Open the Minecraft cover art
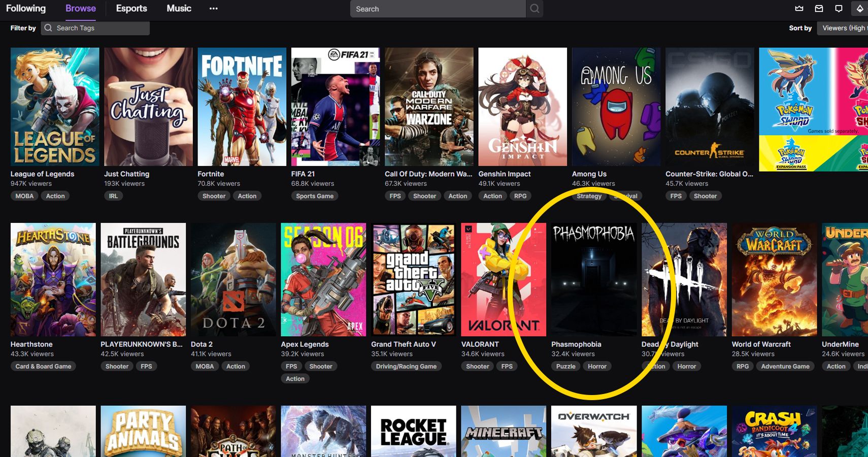 point(504,431)
